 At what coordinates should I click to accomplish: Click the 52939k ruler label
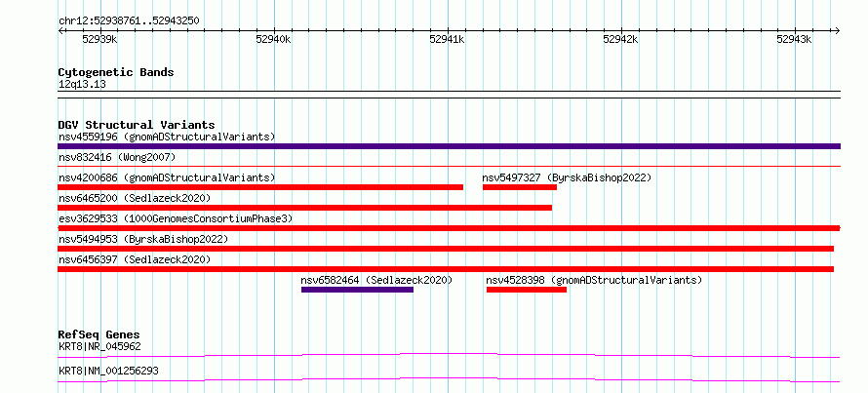99,39
